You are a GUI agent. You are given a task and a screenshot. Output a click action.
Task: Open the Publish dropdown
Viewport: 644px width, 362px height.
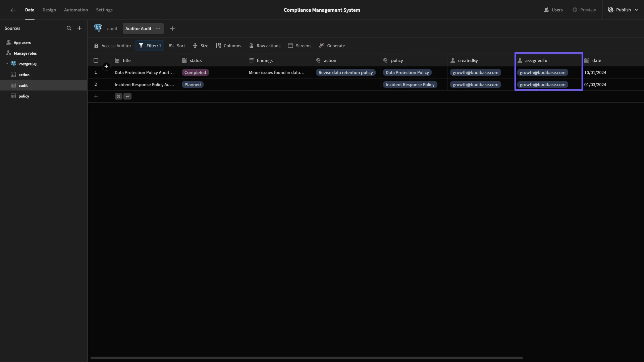click(x=623, y=10)
